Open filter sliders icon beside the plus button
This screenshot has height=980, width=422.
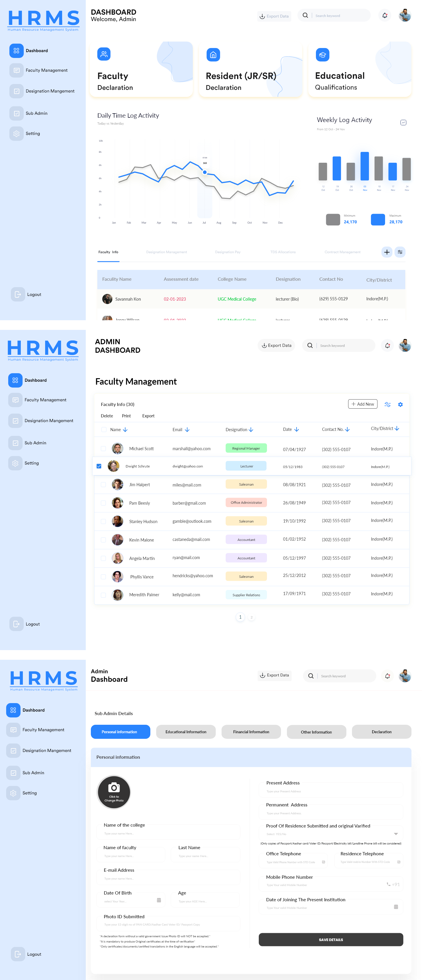pos(400,252)
